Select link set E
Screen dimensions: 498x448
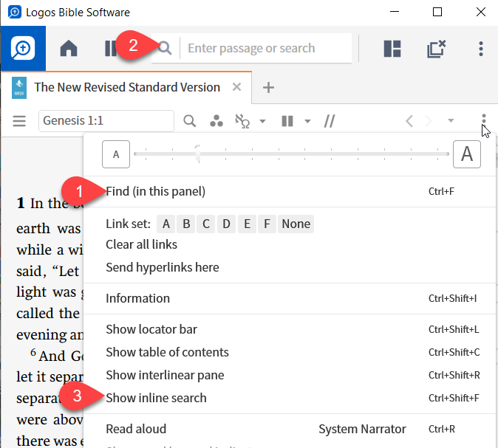247,224
